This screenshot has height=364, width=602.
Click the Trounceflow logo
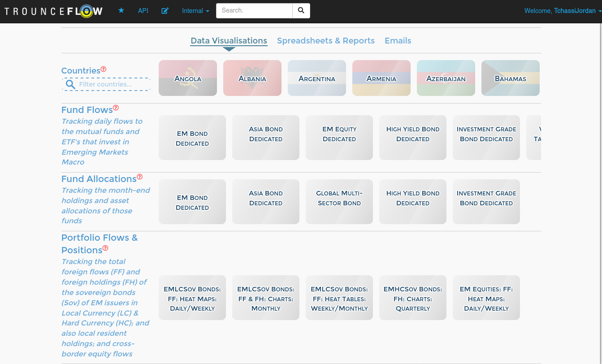point(53,11)
